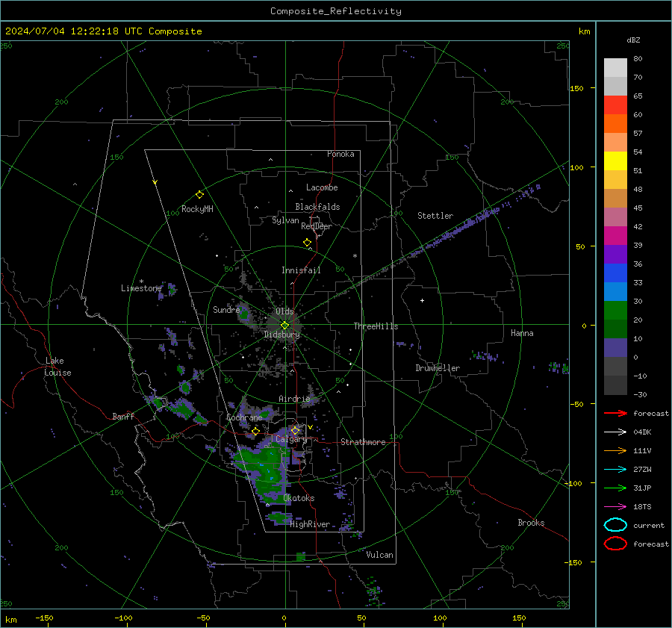
Task: Pick the orange 60-57 dBZ swatch
Action: (x=615, y=124)
